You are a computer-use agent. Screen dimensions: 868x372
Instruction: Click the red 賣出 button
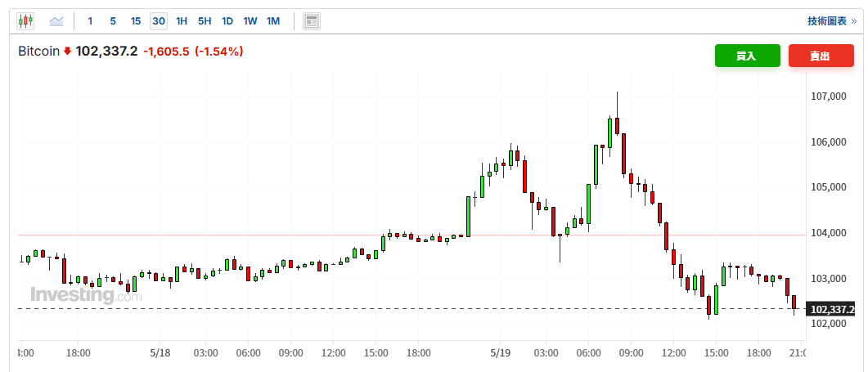[x=821, y=56]
